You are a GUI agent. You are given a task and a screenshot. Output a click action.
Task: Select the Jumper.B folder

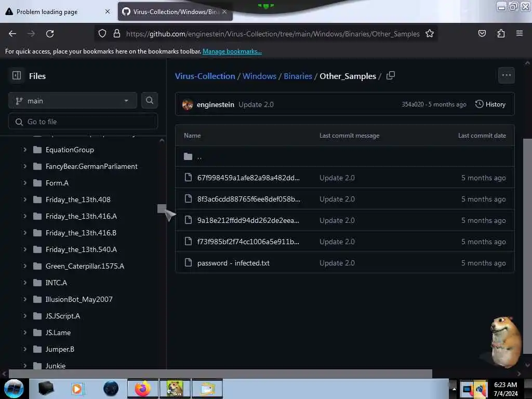(x=60, y=349)
